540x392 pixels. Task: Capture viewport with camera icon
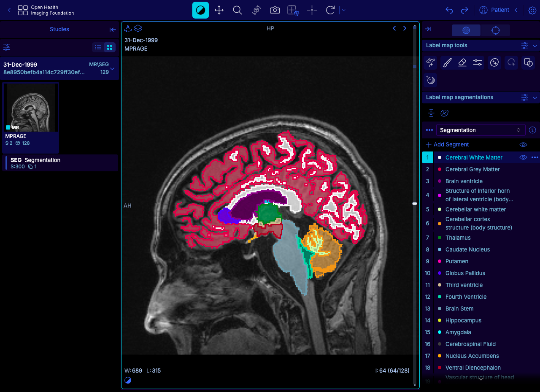pyautogui.click(x=275, y=10)
